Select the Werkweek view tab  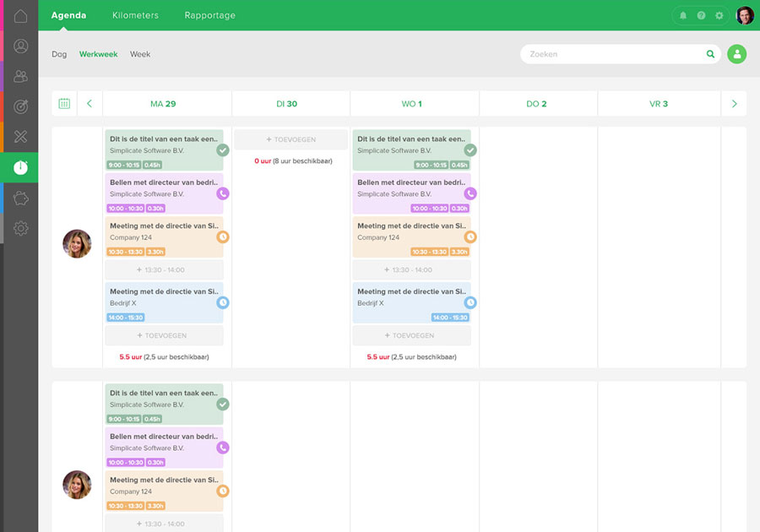tap(98, 54)
